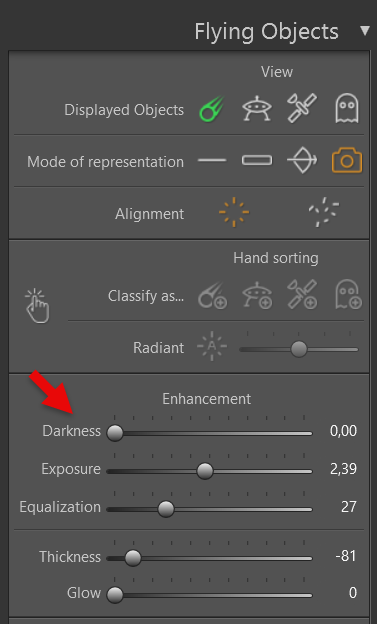Show ghost objects in Displayed Objects
Screen dimensions: 377x624
(347, 108)
